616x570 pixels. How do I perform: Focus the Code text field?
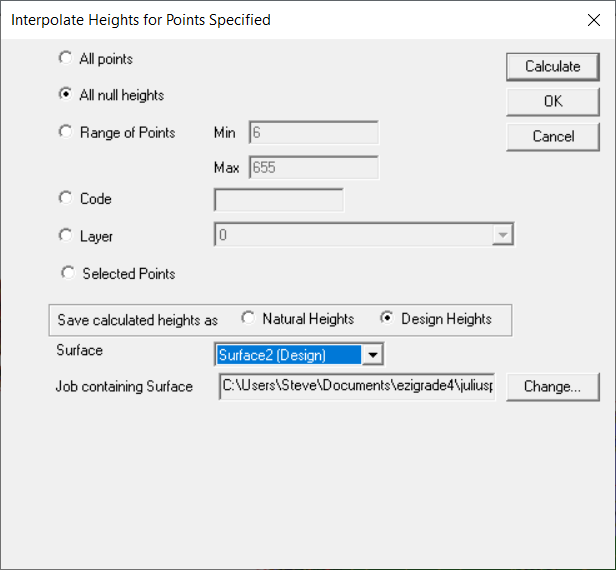(279, 199)
